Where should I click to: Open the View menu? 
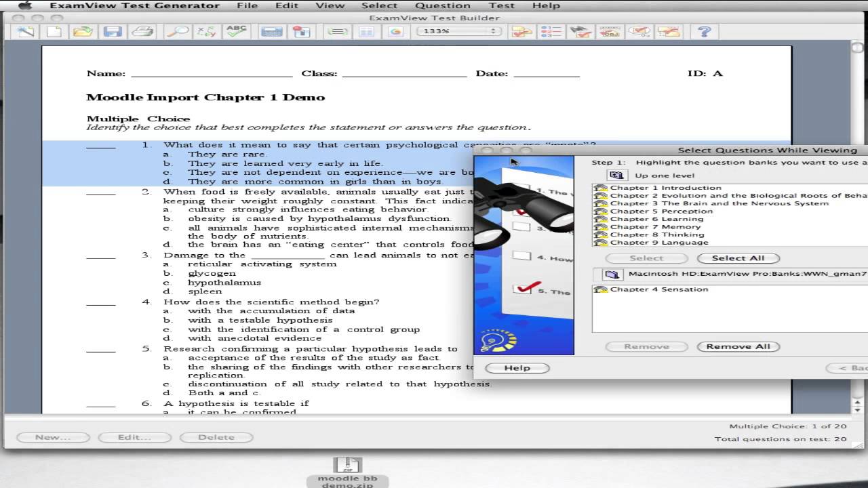pyautogui.click(x=330, y=5)
